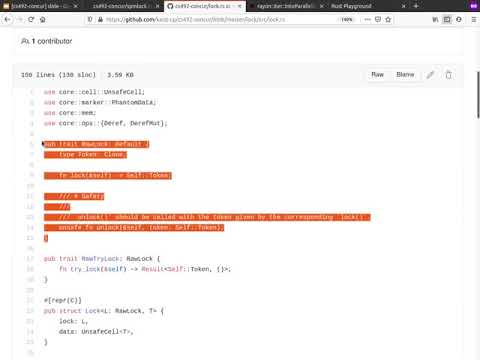Close the lock.rs tab
This screenshot has width=480, height=360.
239,6
